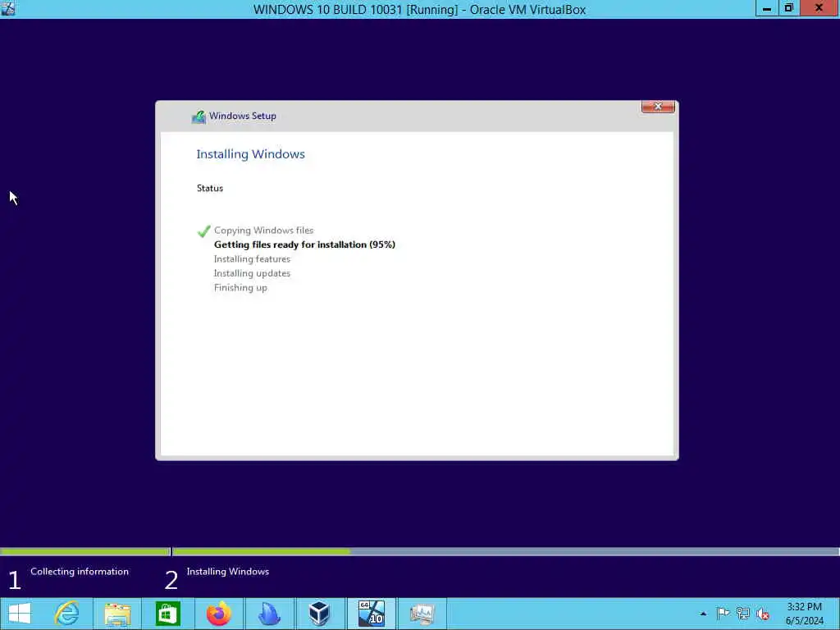Click the VirtualBox window title bar icon
This screenshot has height=630, width=840.
8,8
